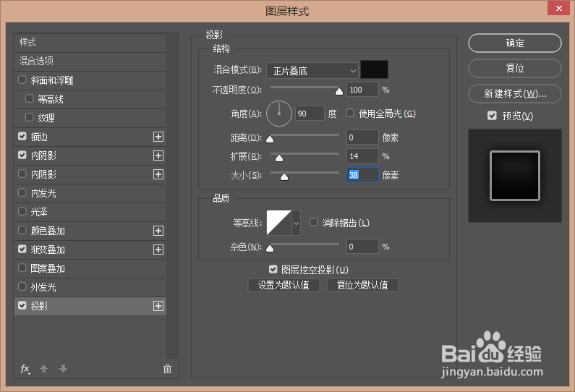This screenshot has width=575, height=392.
Task: Enable the 内发光 checkbox
Action: pos(22,192)
